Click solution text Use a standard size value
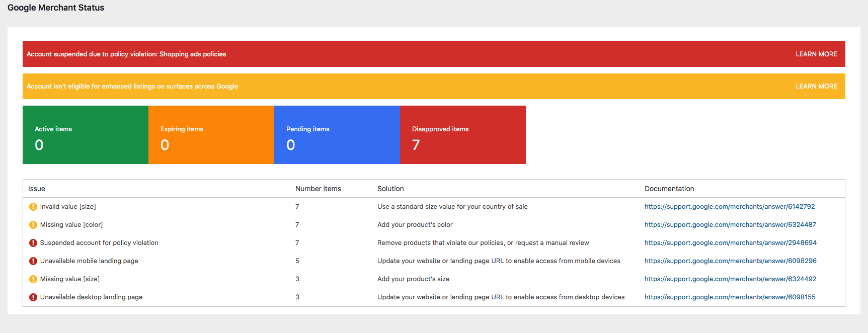Viewport: 868px width, 333px height. [452, 207]
